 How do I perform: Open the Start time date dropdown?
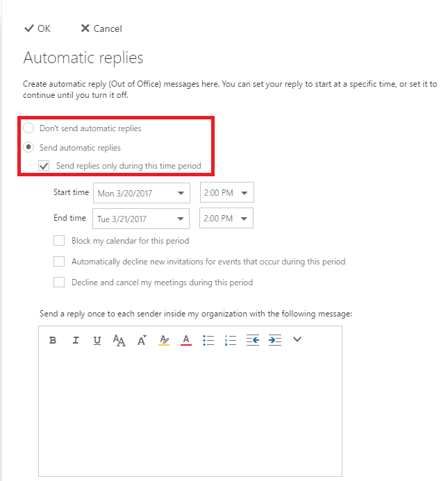click(142, 193)
